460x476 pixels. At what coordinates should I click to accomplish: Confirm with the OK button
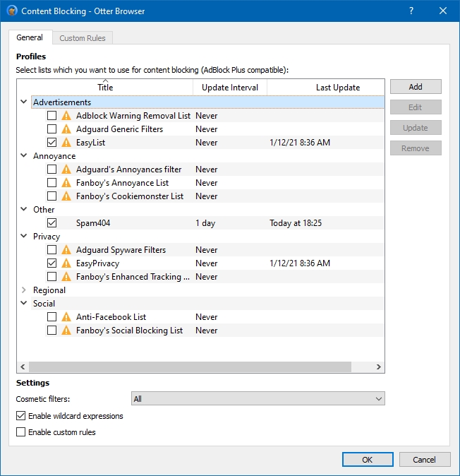pos(368,460)
